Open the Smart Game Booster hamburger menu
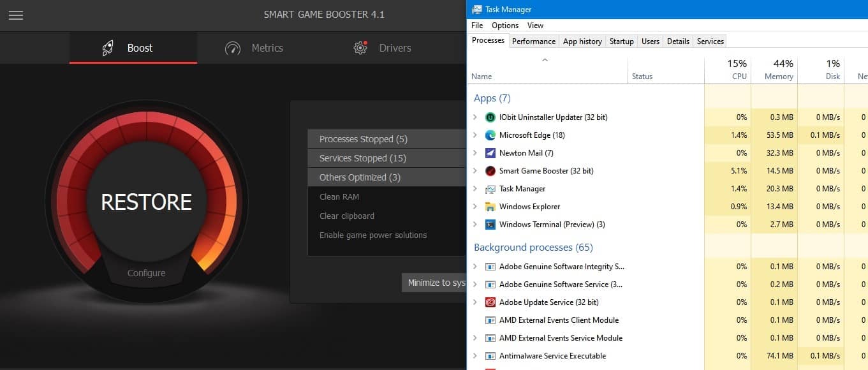 coord(16,15)
